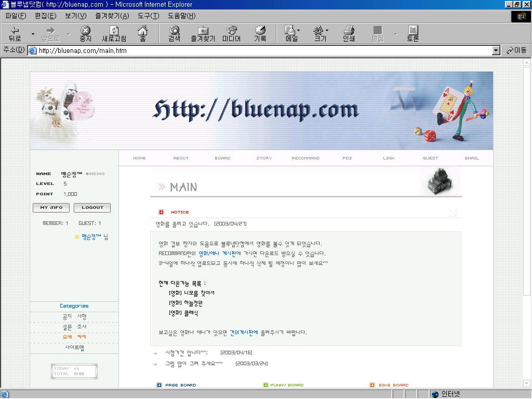
Task: Click the vertical scrollbar down arrow
Action: point(527,383)
